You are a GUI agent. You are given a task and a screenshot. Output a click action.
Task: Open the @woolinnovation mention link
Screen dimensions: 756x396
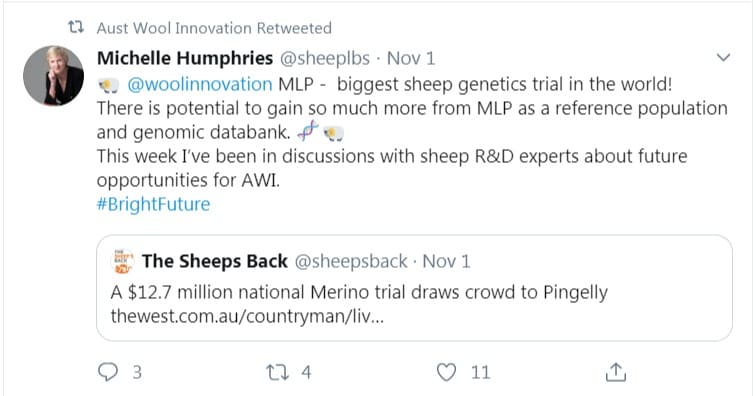200,84
